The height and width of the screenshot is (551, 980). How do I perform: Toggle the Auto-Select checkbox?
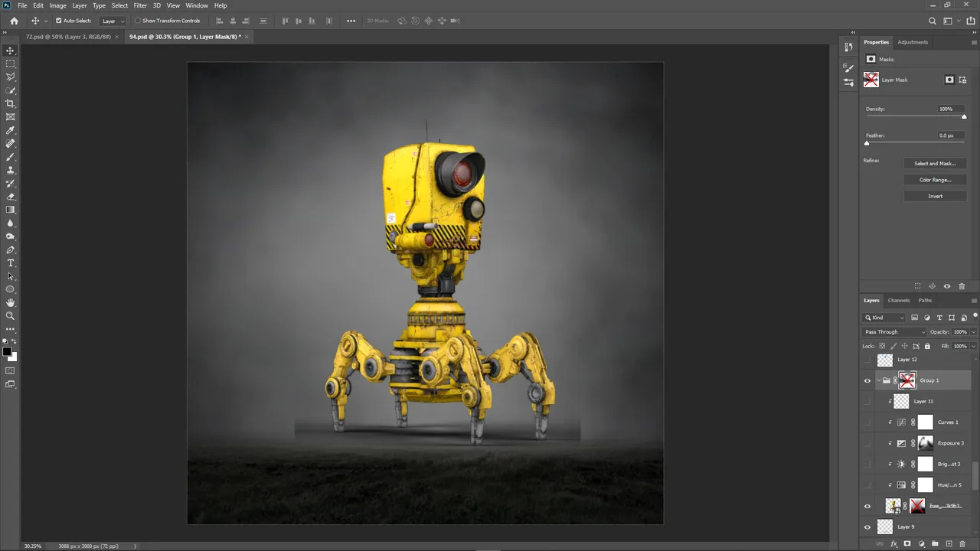(58, 21)
